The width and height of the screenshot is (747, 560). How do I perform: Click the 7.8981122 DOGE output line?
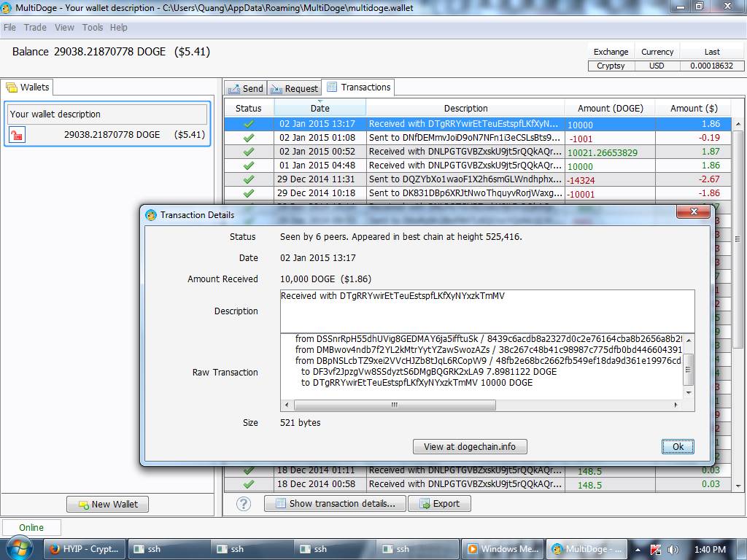tap(429, 371)
